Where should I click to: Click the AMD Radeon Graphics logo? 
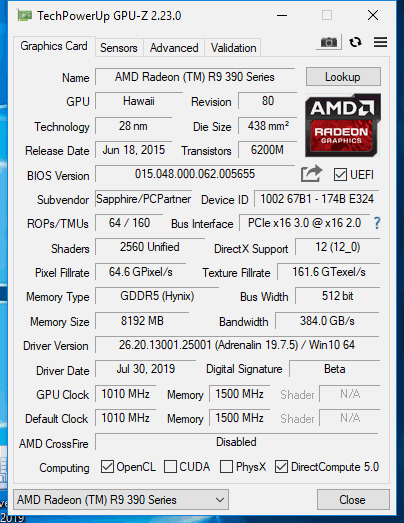[x=343, y=125]
